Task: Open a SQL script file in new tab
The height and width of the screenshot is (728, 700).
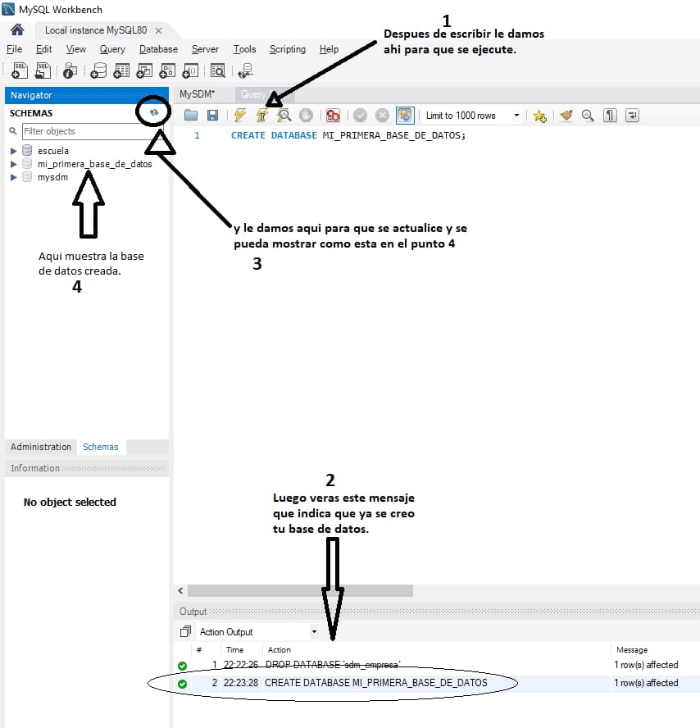Action: click(x=43, y=71)
